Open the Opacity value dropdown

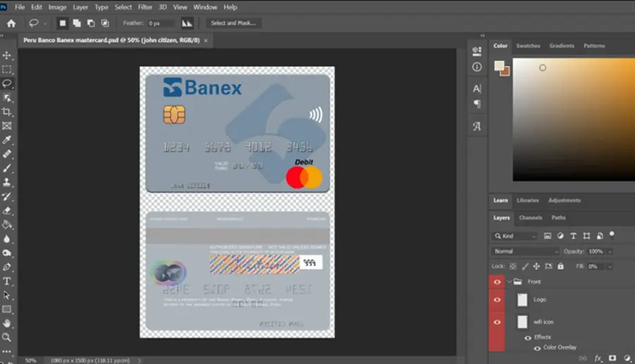[x=610, y=251]
